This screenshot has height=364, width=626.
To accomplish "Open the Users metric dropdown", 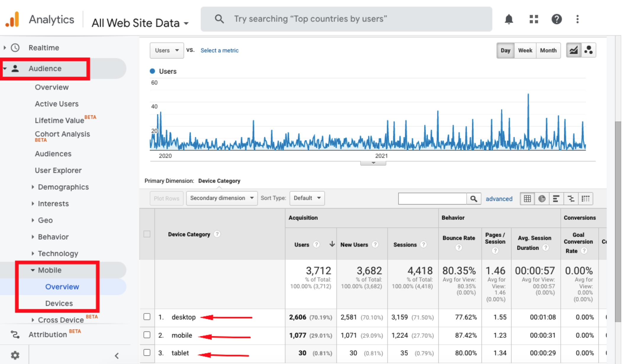I will [x=167, y=50].
